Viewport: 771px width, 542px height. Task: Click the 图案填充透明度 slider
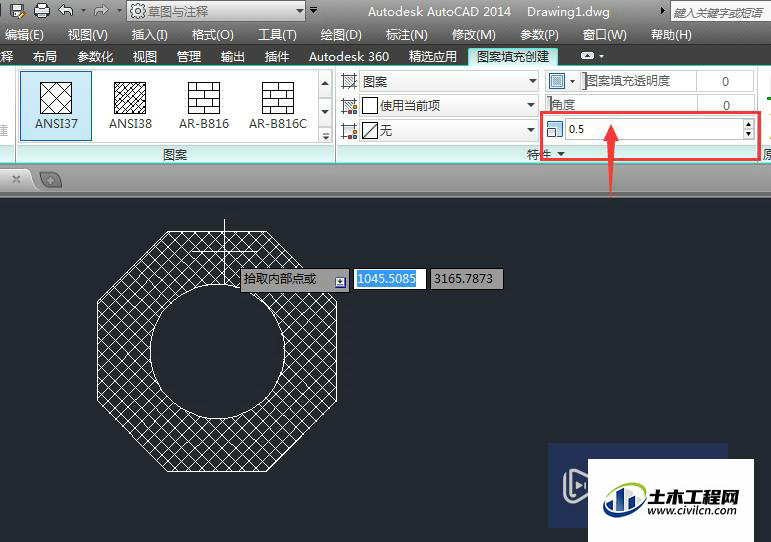click(x=639, y=81)
